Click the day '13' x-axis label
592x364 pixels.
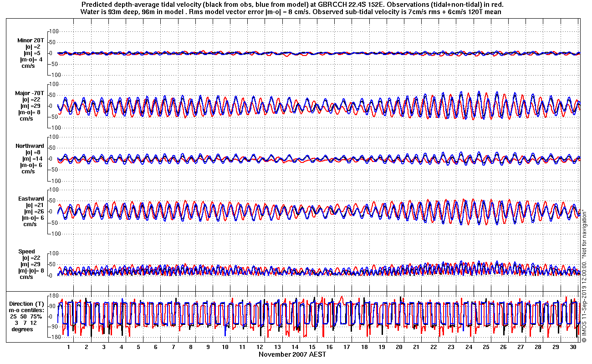coord(278,347)
